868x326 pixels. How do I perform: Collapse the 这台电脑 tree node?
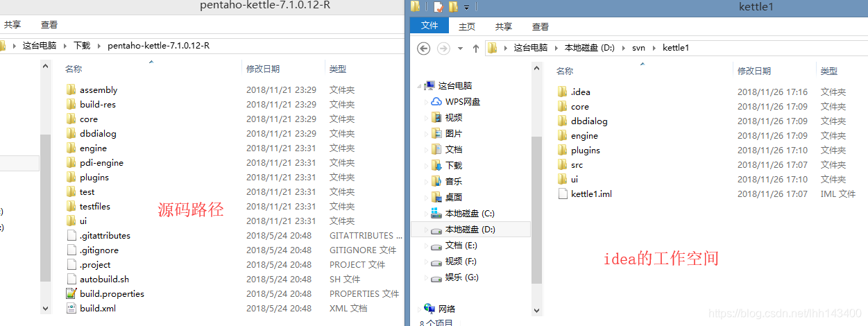click(419, 86)
